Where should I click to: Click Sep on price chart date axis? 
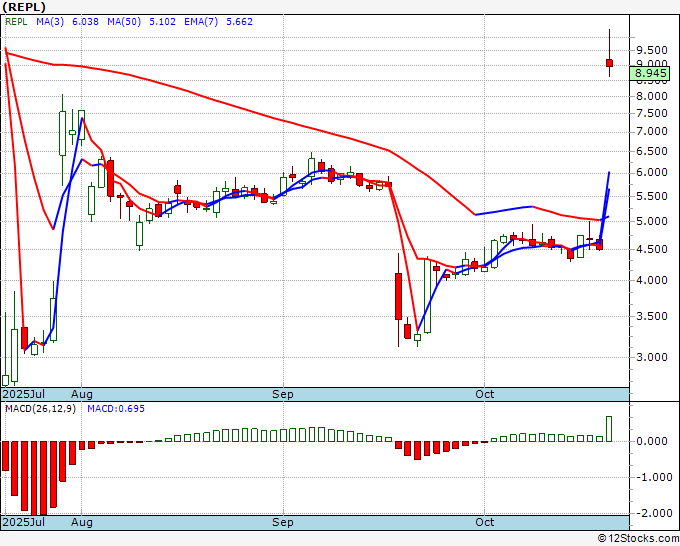pos(283,394)
